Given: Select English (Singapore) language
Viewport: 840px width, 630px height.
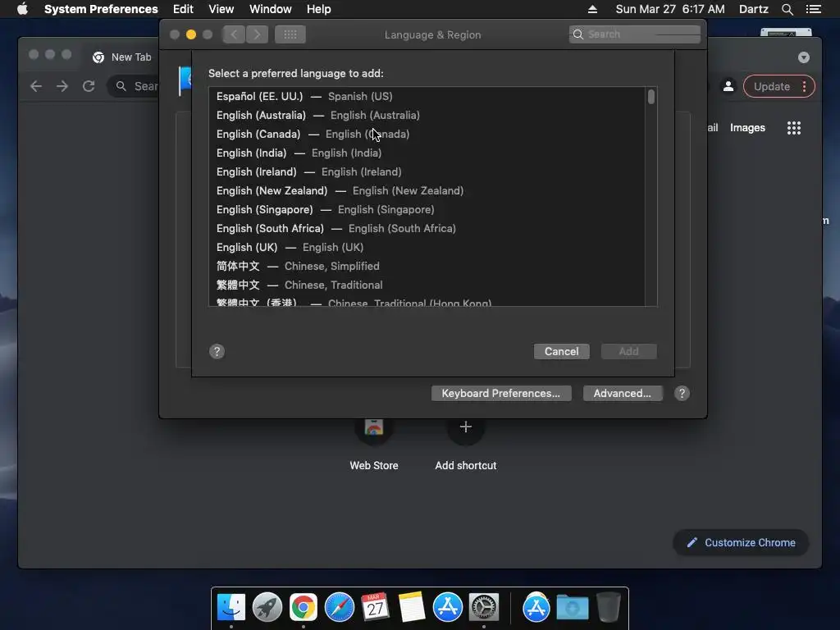Looking at the screenshot, I should click(427, 209).
